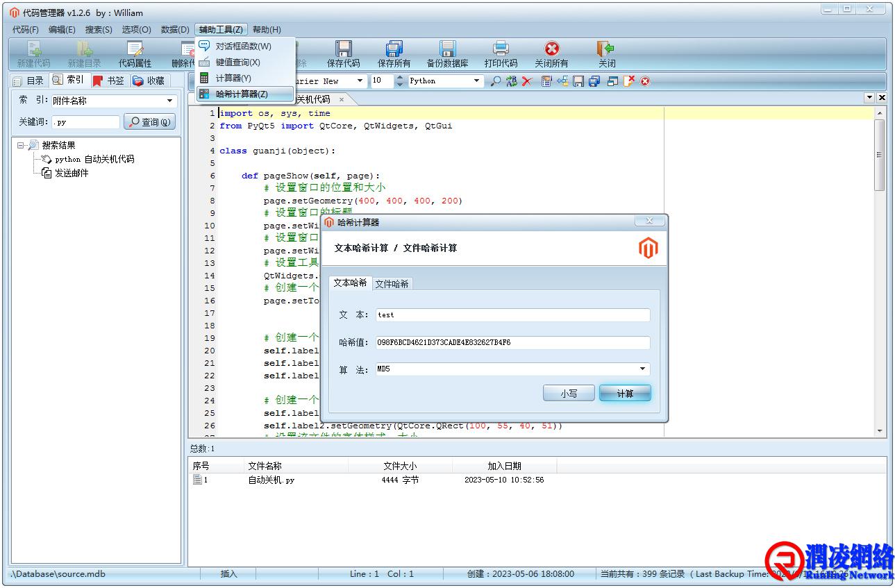Click the red scissors X icon in editor toolbar

(x=527, y=81)
